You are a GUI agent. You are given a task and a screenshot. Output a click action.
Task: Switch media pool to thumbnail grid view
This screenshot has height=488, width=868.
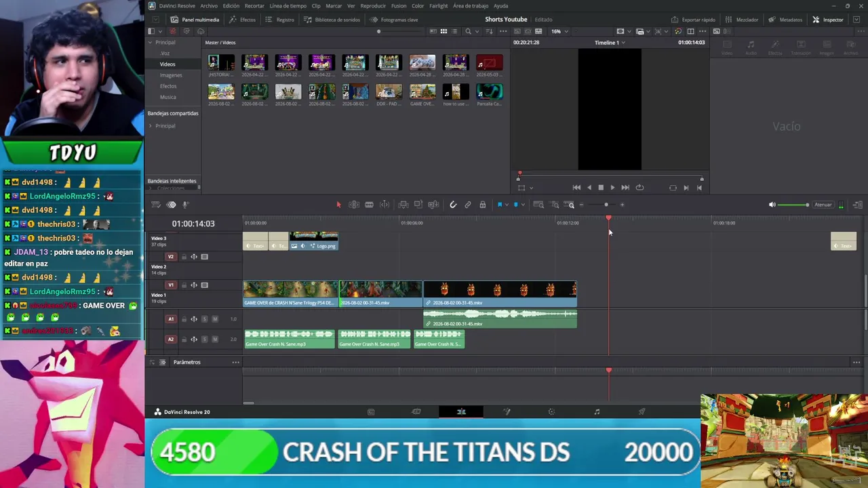pyautogui.click(x=443, y=31)
